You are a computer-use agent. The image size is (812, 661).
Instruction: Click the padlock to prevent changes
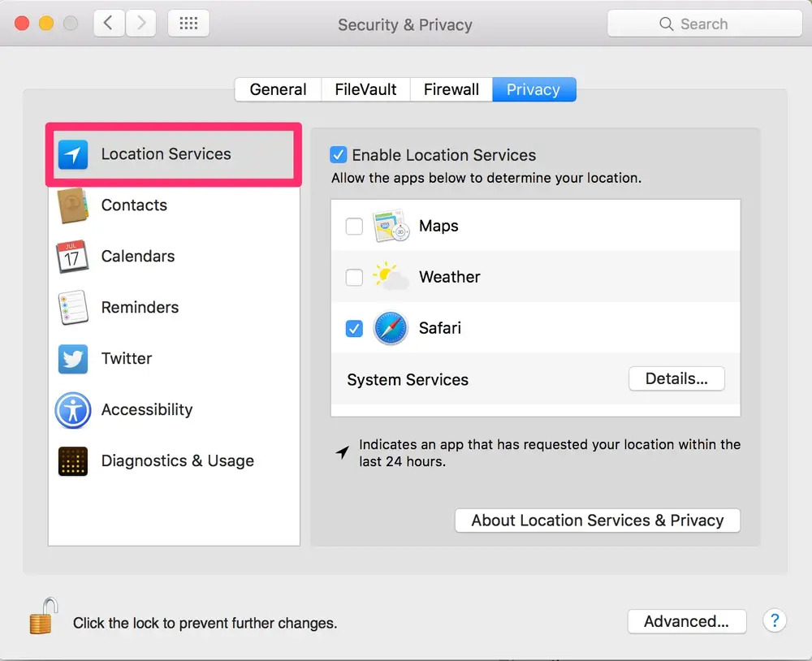44,616
